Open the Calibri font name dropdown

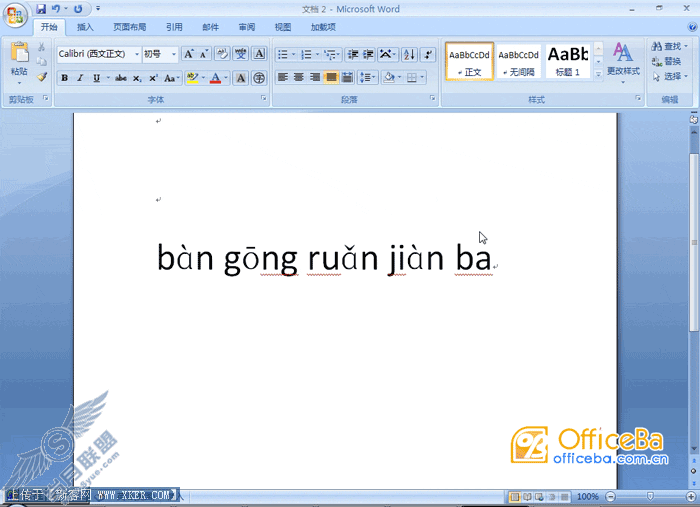[137, 54]
